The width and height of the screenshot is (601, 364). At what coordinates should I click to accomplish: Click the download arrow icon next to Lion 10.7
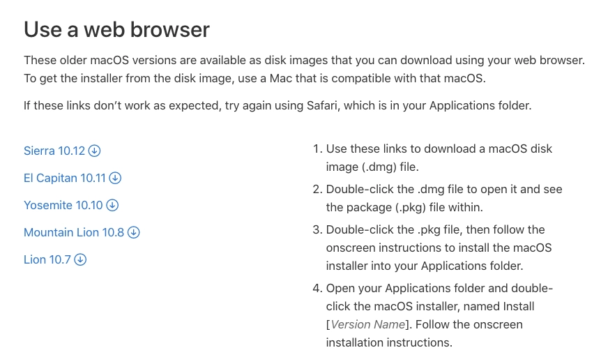pyautogui.click(x=80, y=259)
